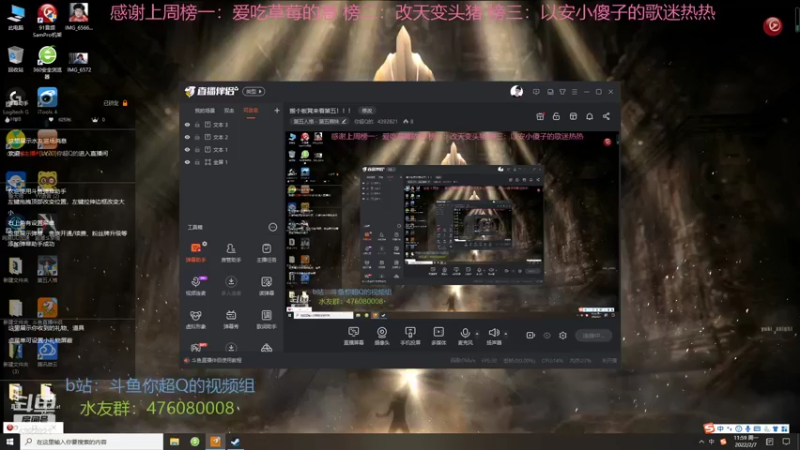Open the 360安全浏览器 desktop icon
The image size is (800, 450).
coord(47,62)
